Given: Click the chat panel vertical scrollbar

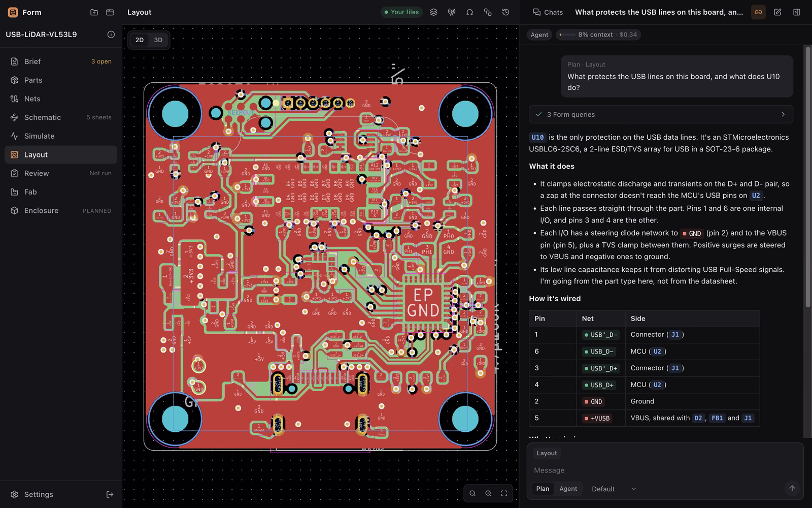Looking at the screenshot, I should (x=808, y=177).
